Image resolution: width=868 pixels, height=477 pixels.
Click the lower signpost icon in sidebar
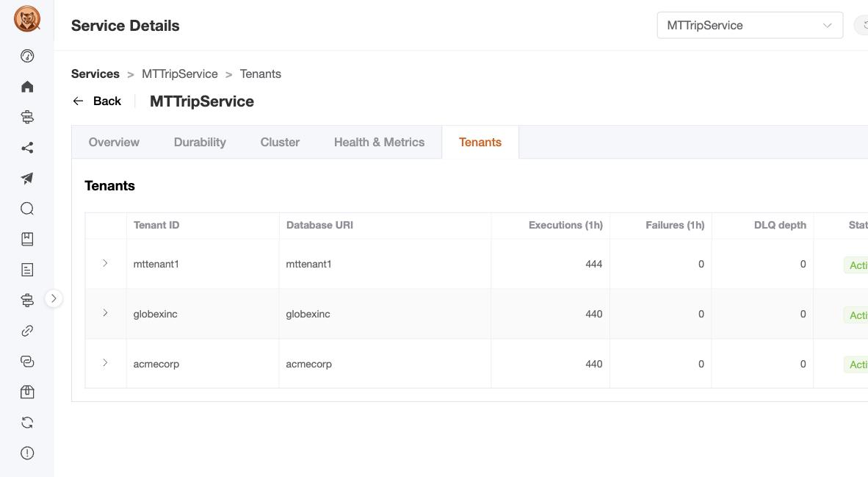point(27,301)
